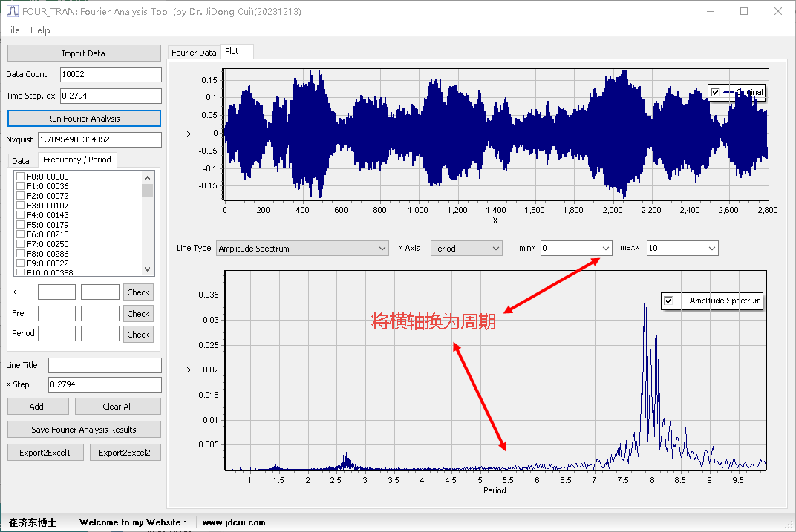The width and height of the screenshot is (796, 532).
Task: Click Check button in Fre row
Action: click(138, 314)
